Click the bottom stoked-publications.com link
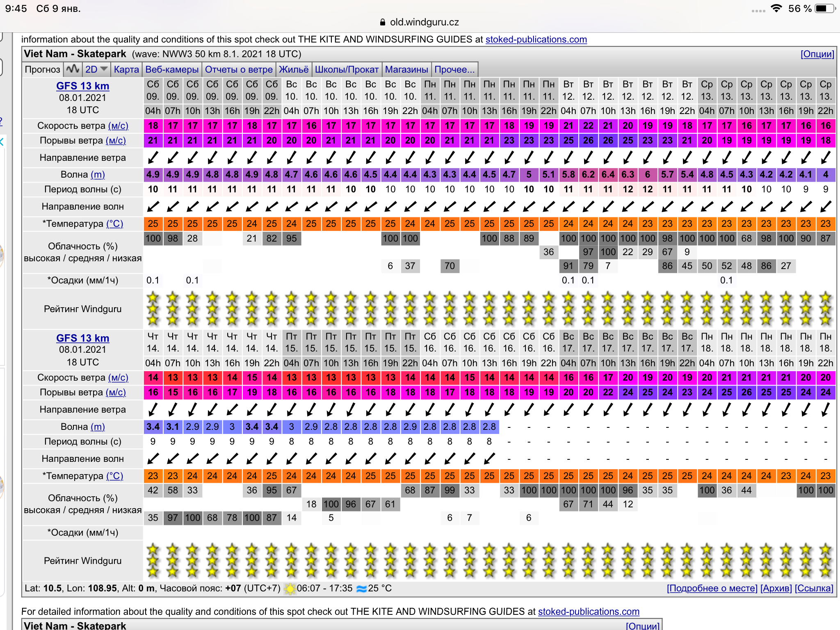 click(x=589, y=612)
